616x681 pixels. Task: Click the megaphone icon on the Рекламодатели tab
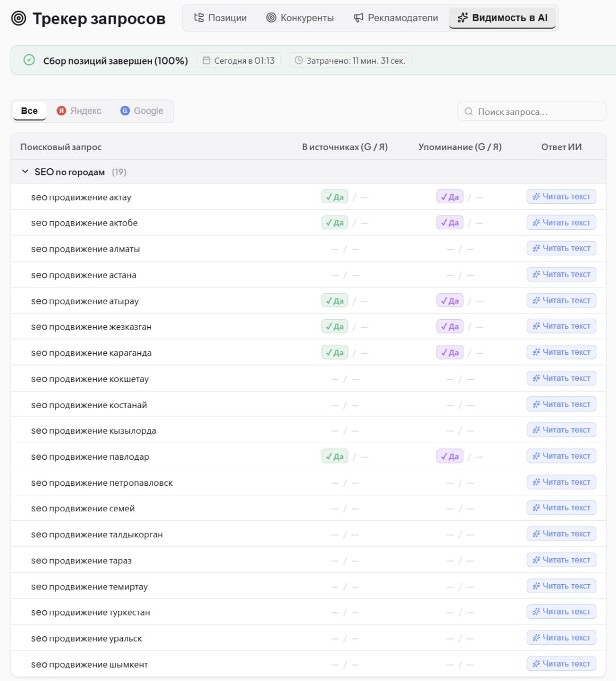pos(359,18)
